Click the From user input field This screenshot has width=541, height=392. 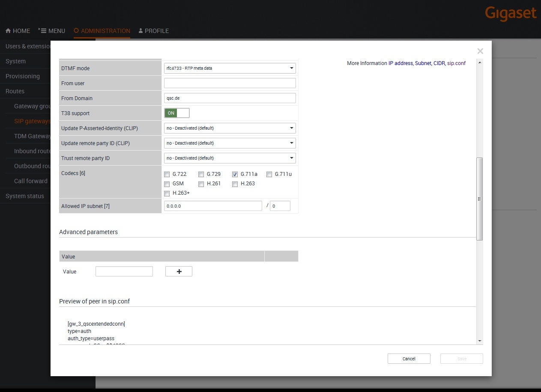tap(230, 83)
